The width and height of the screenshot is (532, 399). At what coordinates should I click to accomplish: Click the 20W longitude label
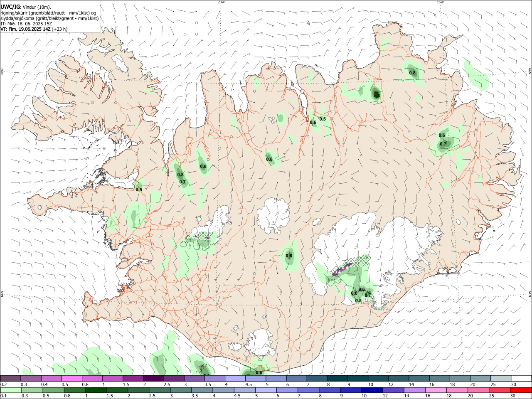coord(221,2)
